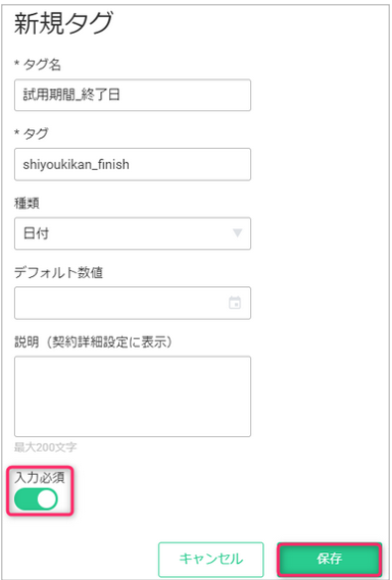
Task: Click the 試用期間_終了日 text in name box
Action: (x=71, y=95)
